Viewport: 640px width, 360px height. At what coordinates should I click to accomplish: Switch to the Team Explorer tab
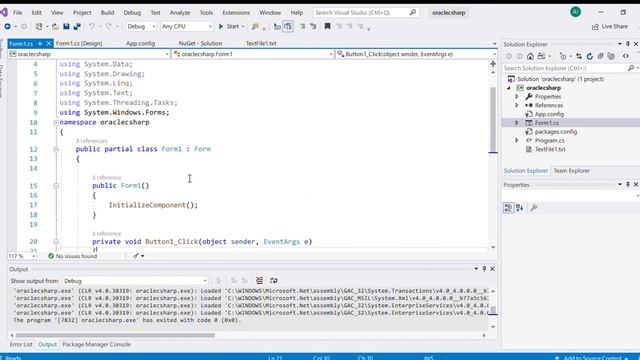571,171
